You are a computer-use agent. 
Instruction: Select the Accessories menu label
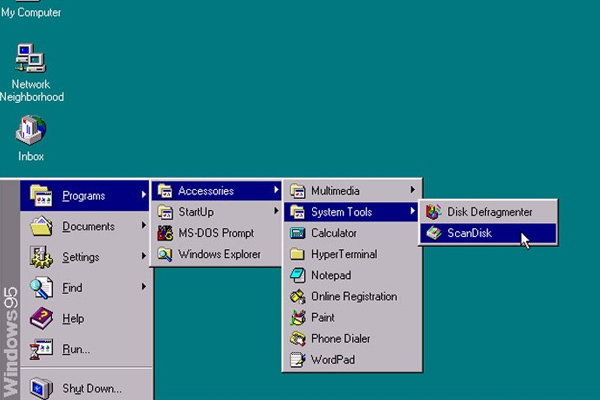pyautogui.click(x=206, y=191)
